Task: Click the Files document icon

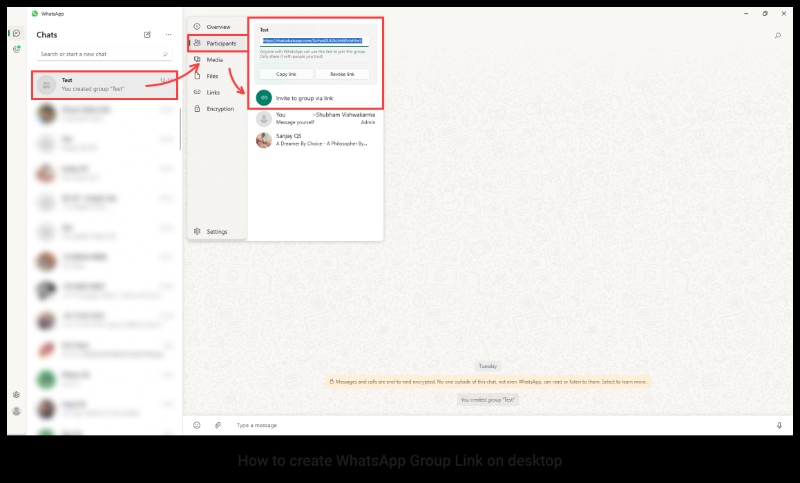Action: pyautogui.click(x=197, y=76)
